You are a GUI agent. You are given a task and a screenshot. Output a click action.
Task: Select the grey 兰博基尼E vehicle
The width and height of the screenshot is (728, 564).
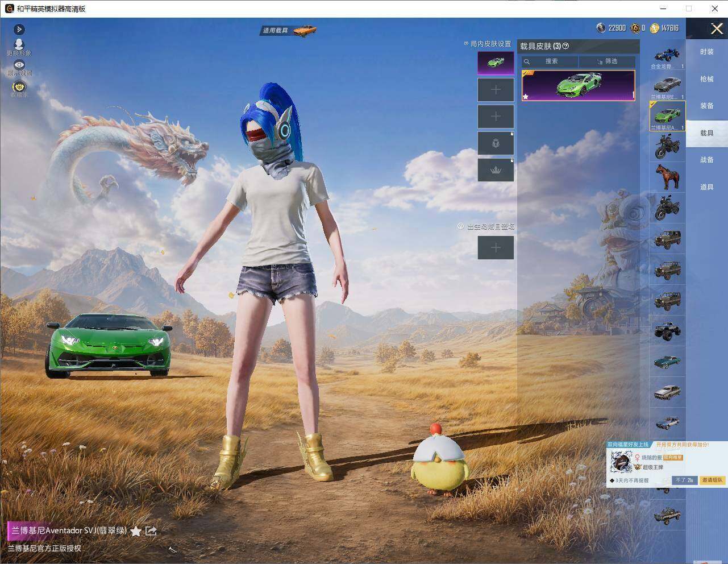pos(667,86)
